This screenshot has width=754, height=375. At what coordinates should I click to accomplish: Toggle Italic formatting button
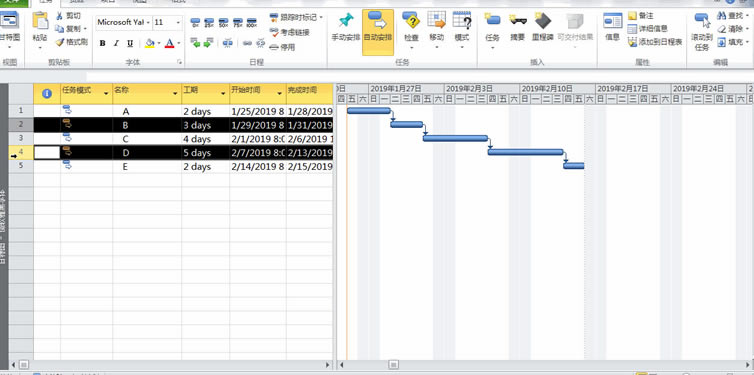(116, 43)
